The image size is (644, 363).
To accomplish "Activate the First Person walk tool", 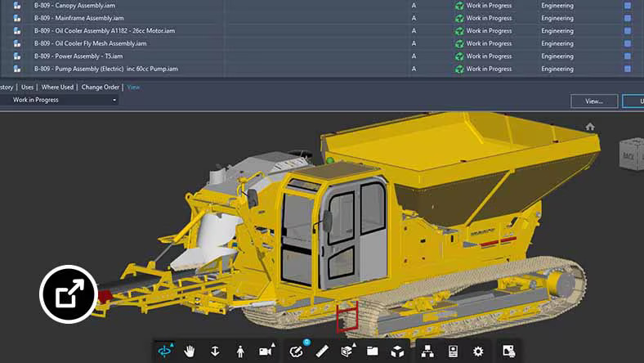I will coord(240,352).
